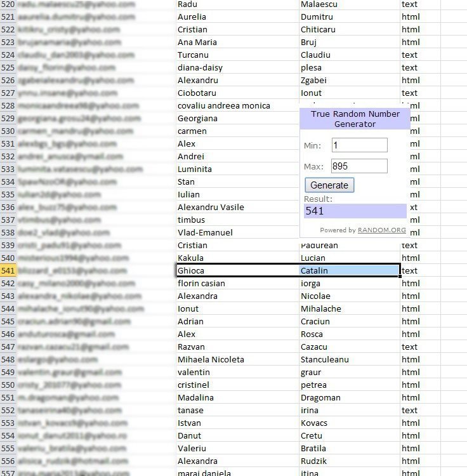The width and height of the screenshot is (467, 476).
Task: Select the Bruj cell
Action: click(349, 42)
